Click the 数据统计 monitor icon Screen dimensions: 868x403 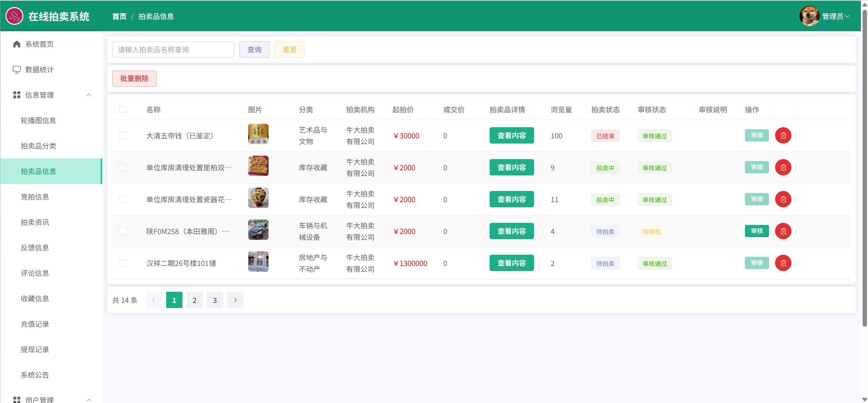coord(17,70)
